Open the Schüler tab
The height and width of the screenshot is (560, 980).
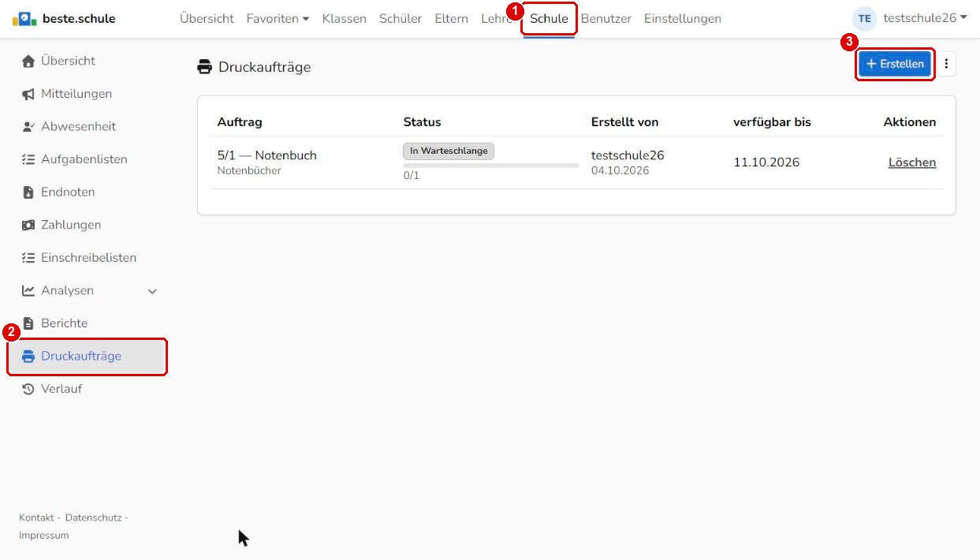click(401, 18)
